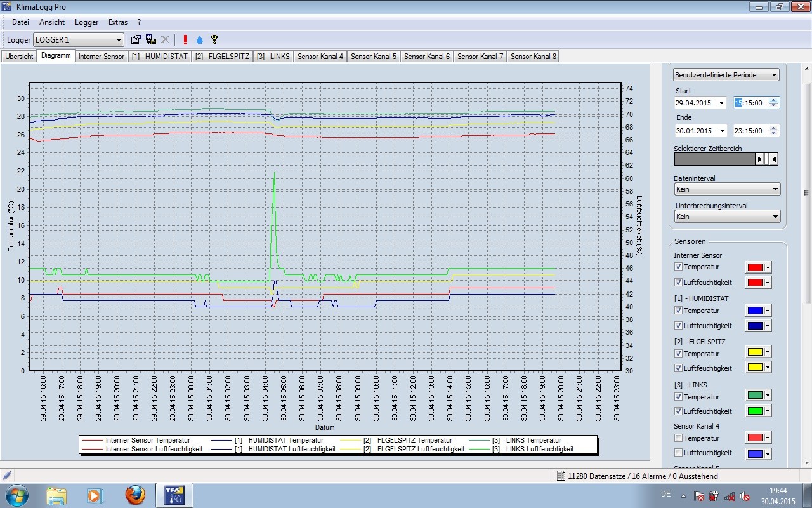Uncheck Interner Sensor Luftfeuchtigkeit checkbox
Image resolution: width=812 pixels, height=508 pixels.
coord(678,282)
